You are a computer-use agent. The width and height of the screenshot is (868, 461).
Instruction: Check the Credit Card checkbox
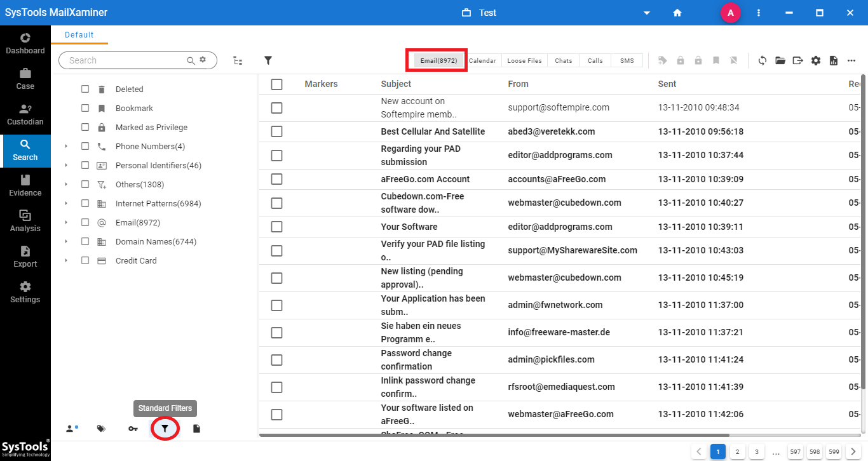click(85, 260)
